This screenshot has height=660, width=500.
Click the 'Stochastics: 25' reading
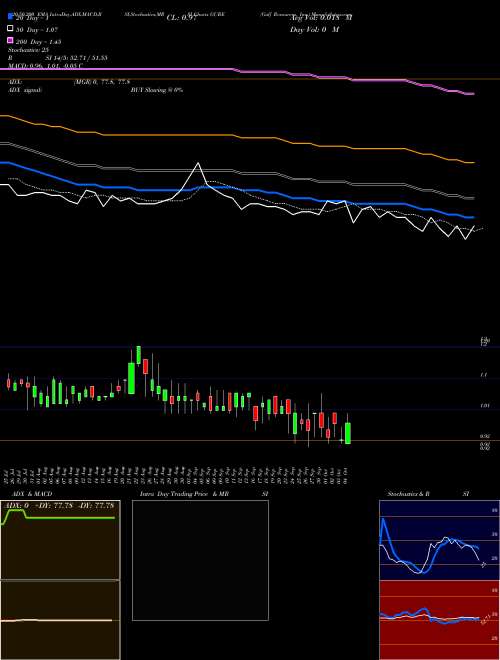click(28, 50)
